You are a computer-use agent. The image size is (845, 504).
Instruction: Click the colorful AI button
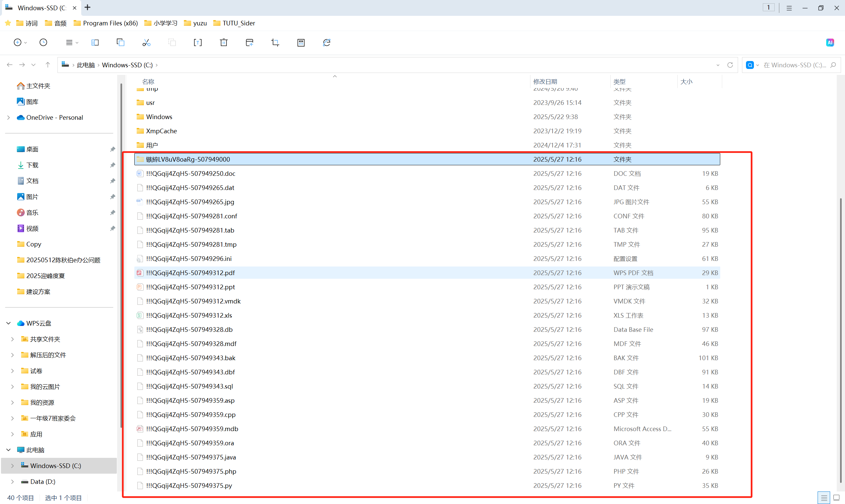tap(830, 43)
